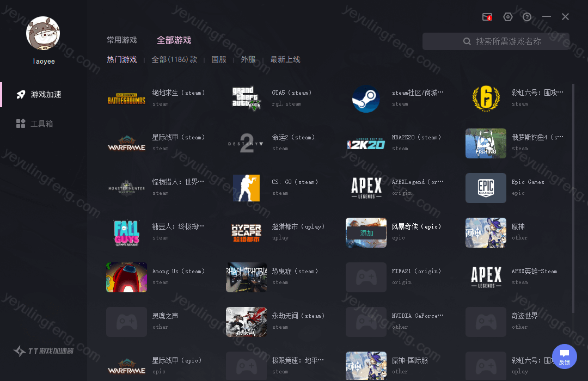Select the GTA5 (steam) title
Viewport: 588px width, 381px height.
click(x=292, y=93)
